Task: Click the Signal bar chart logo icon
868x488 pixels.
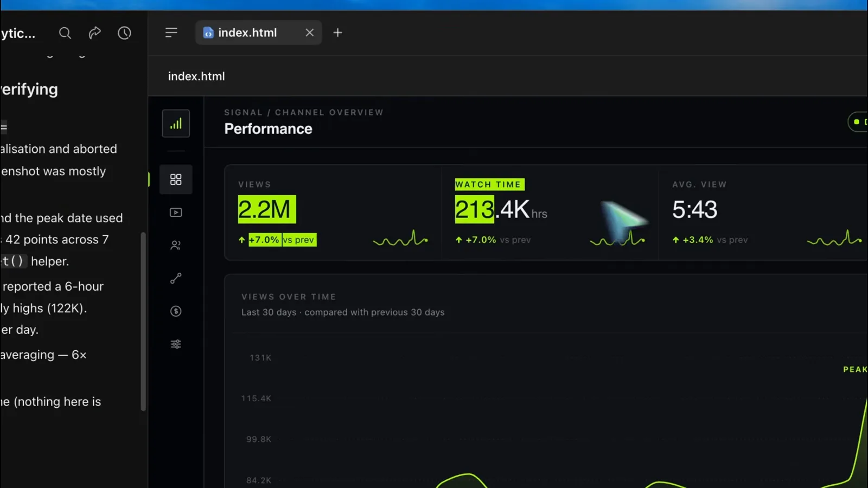Action: pyautogui.click(x=176, y=124)
